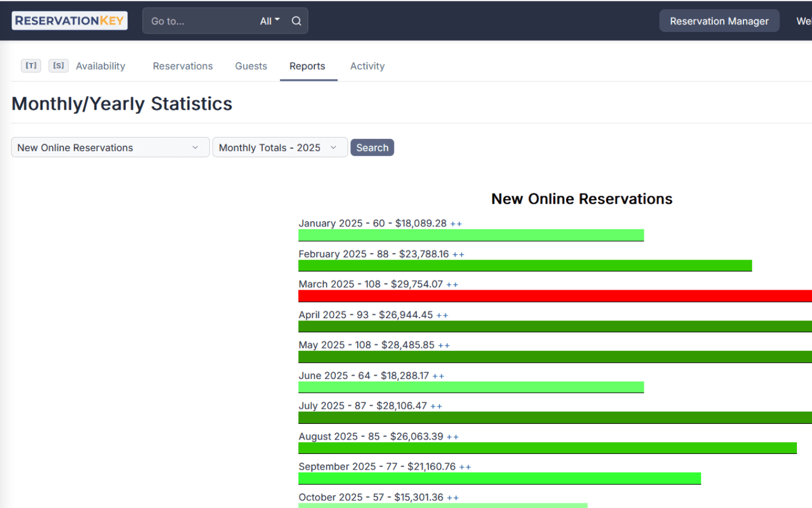Open the Guests tab
This screenshot has height=508, width=812.
point(251,66)
